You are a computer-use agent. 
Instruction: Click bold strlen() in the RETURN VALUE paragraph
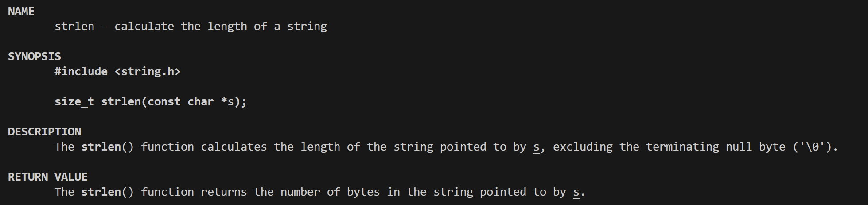(x=107, y=192)
